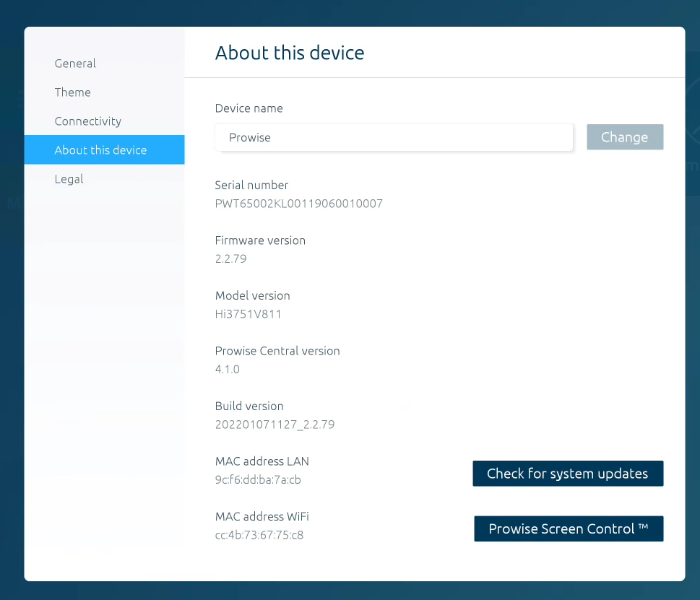The height and width of the screenshot is (600, 700).
Task: Click the LAN MAC address 9c:f6:dd:ba:7a:cb
Action: click(258, 479)
